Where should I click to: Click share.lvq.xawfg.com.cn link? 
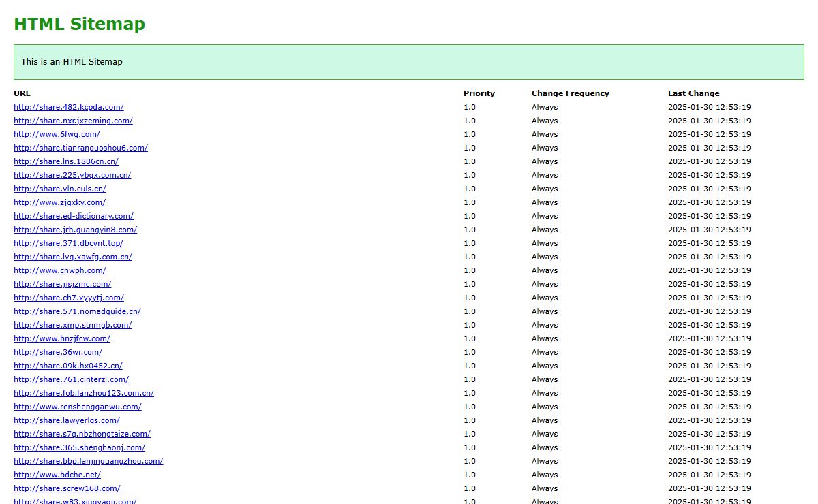click(73, 257)
